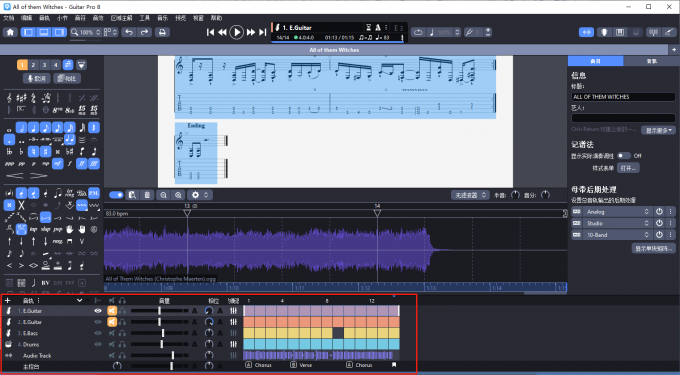Image resolution: width=680 pixels, height=375 pixels.
Task: Toggle power for 10-Band effect
Action: coord(659,235)
